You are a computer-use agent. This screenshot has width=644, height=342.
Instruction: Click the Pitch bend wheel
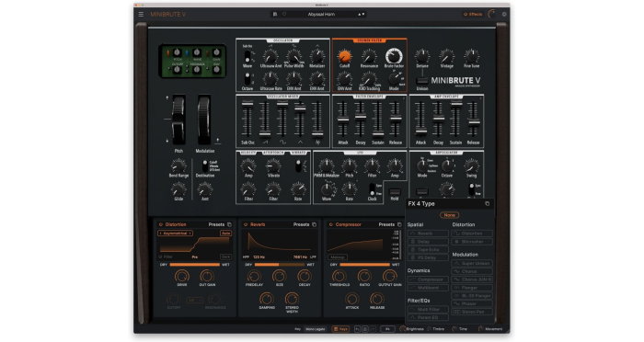tap(178, 120)
